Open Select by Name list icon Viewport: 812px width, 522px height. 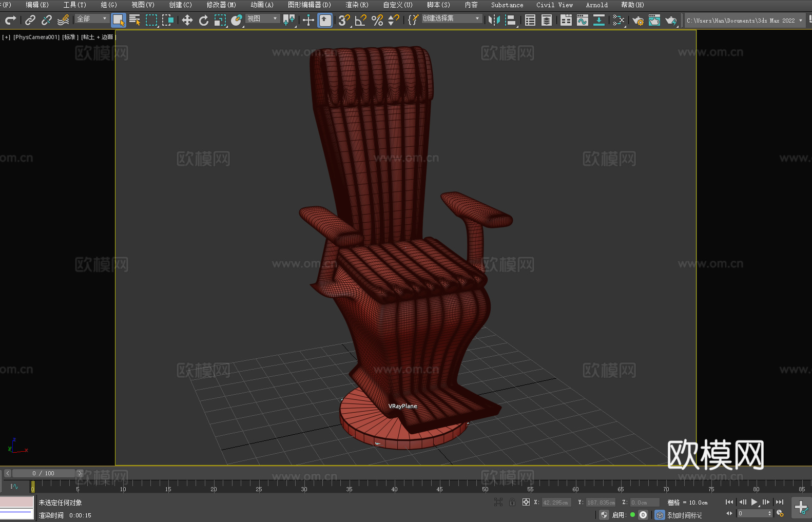pyautogui.click(x=135, y=20)
